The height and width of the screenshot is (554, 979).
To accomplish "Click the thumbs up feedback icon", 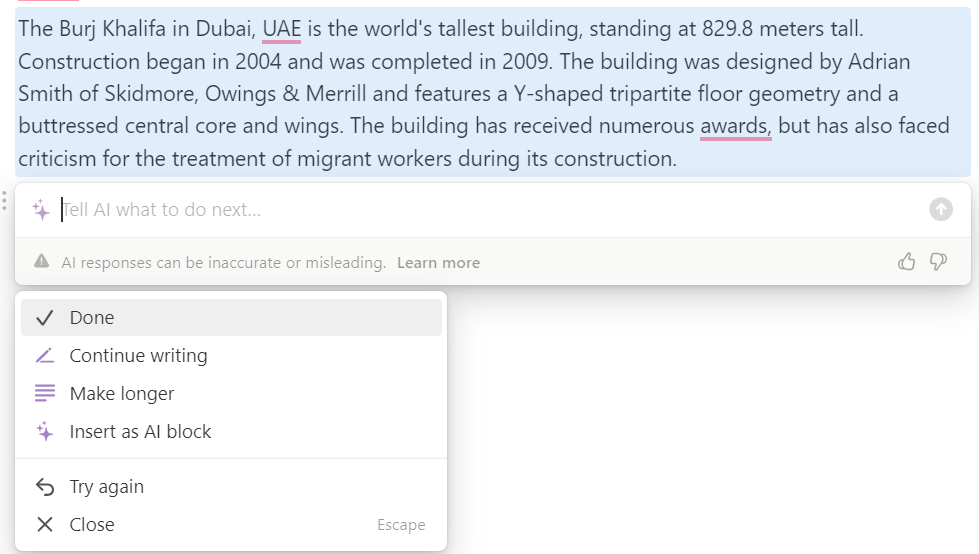I will tap(907, 262).
